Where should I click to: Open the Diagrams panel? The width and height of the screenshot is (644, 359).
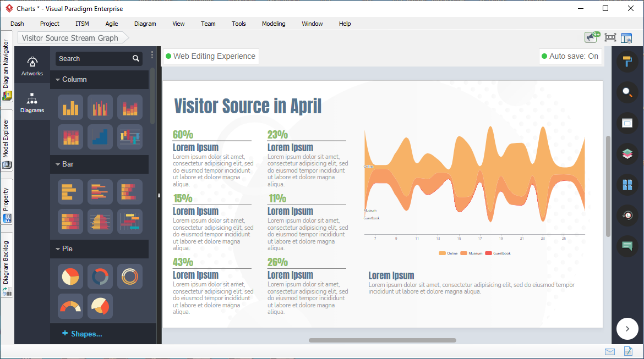pos(32,103)
